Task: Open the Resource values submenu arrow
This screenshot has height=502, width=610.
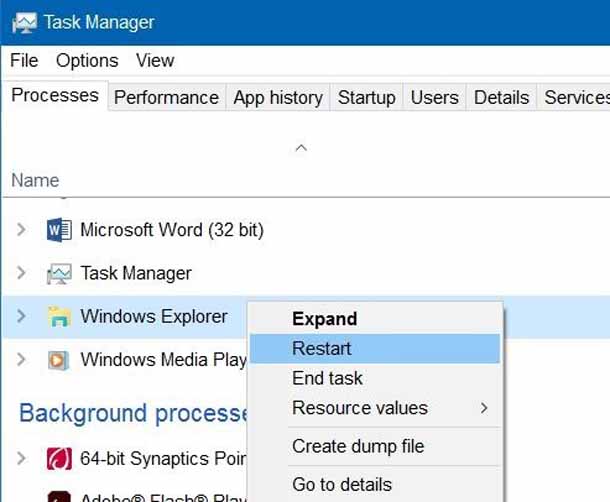Action: point(484,408)
